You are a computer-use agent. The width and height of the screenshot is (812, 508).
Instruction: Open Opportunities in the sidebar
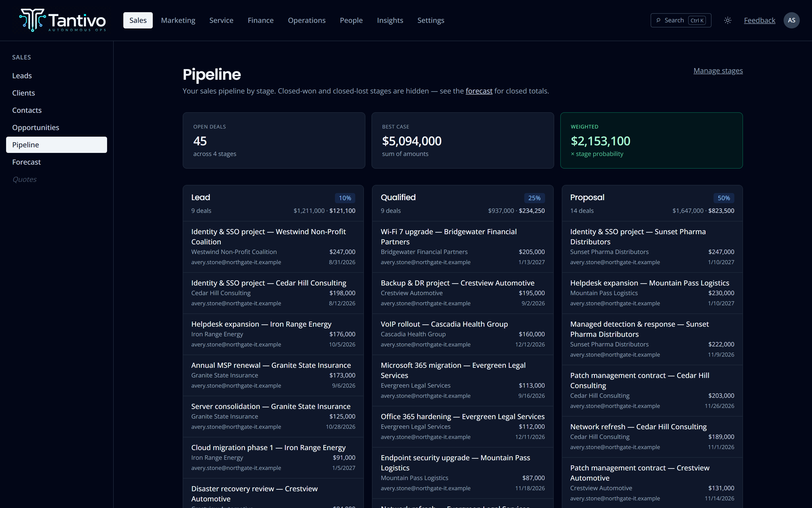pyautogui.click(x=56, y=128)
